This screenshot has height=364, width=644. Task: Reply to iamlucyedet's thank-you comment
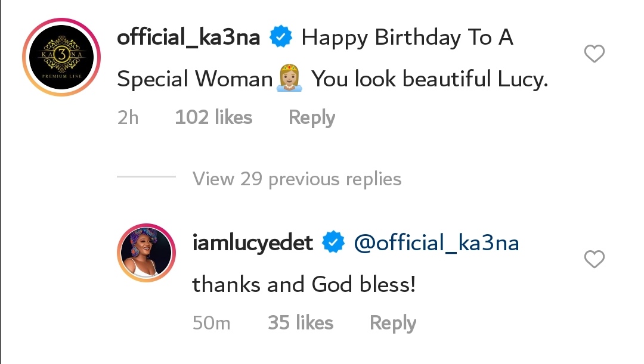click(x=392, y=323)
